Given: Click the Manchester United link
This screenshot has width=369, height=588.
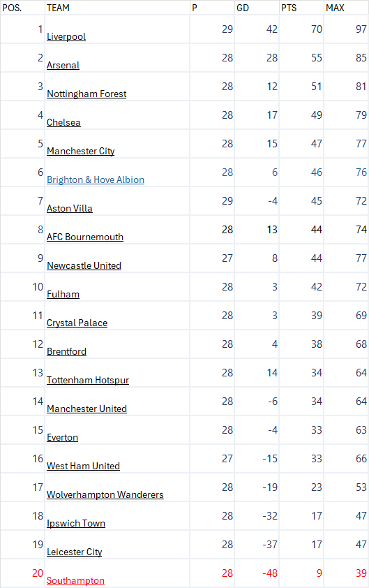Looking at the screenshot, I should point(86,409).
